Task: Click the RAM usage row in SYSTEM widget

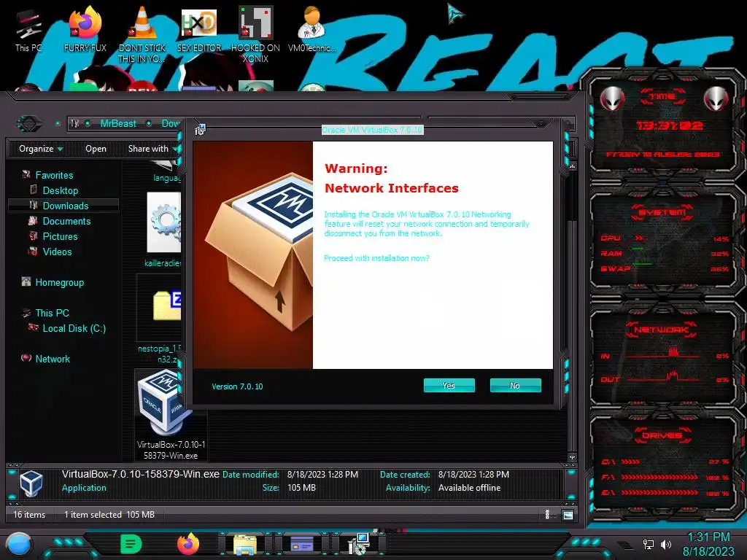Action: tap(665, 253)
